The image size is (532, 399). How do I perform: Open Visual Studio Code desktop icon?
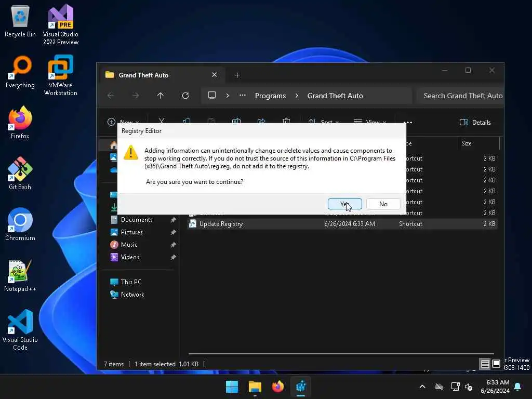tap(20, 330)
